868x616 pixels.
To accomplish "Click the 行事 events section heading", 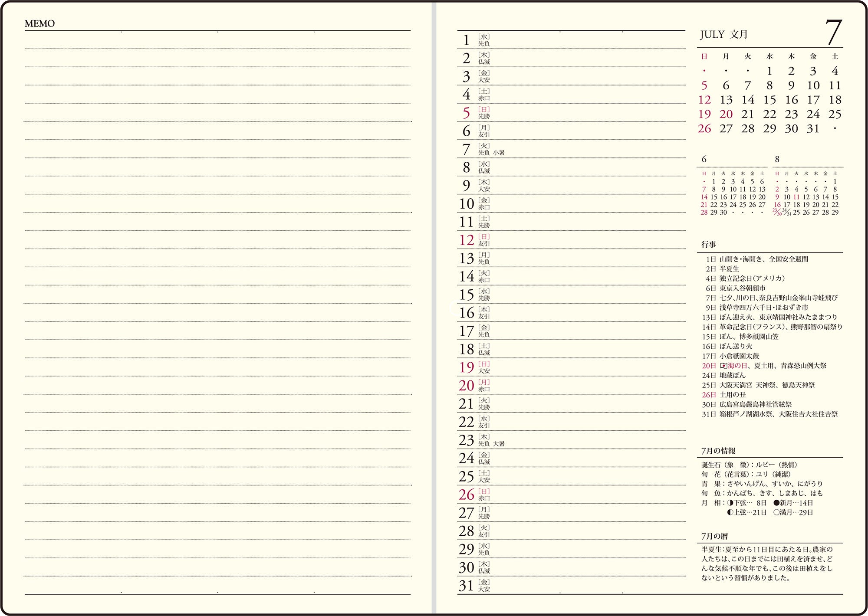I will click(x=709, y=245).
